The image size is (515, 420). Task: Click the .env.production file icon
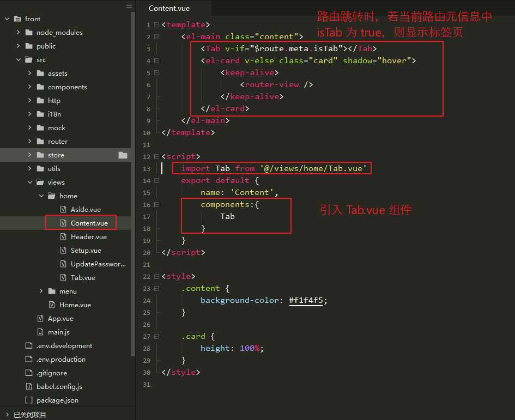pos(29,359)
